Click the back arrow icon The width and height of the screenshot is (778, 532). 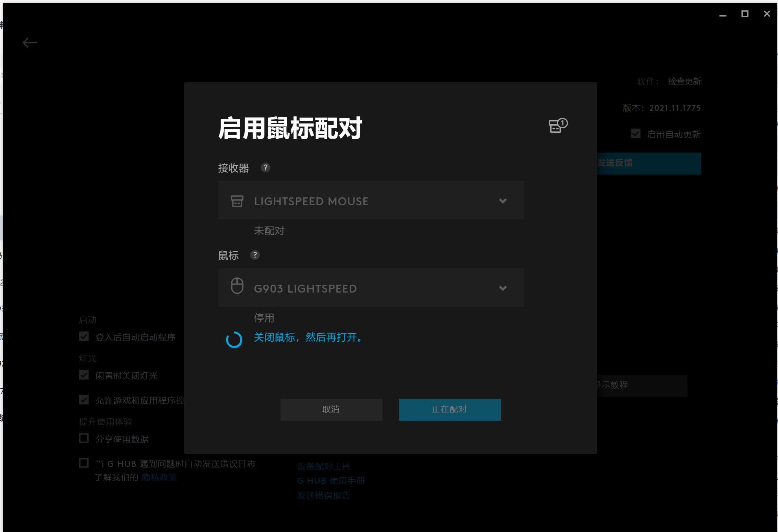point(30,42)
